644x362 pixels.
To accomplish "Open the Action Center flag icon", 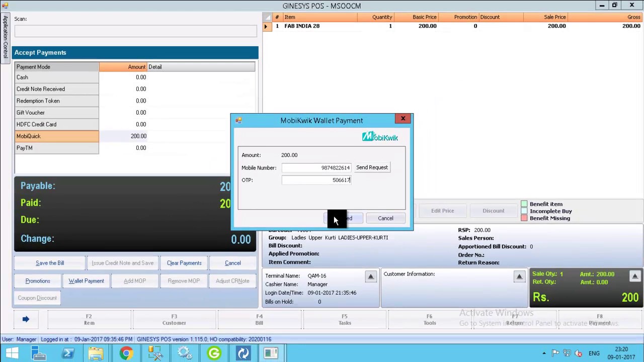I will coord(555,353).
